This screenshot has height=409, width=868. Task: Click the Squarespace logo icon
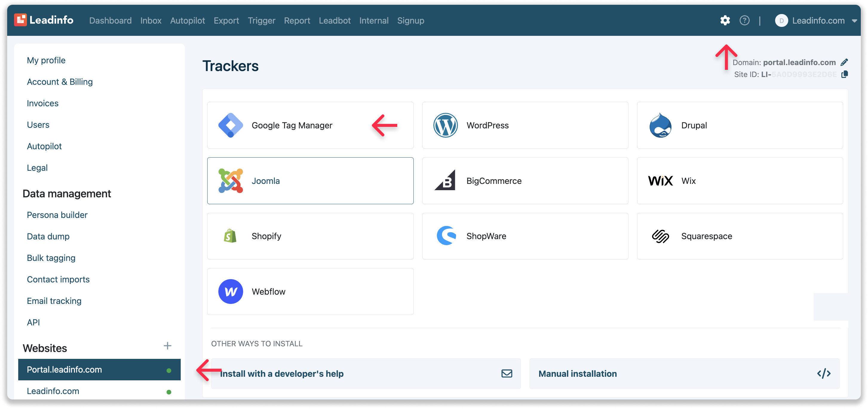[x=660, y=236]
